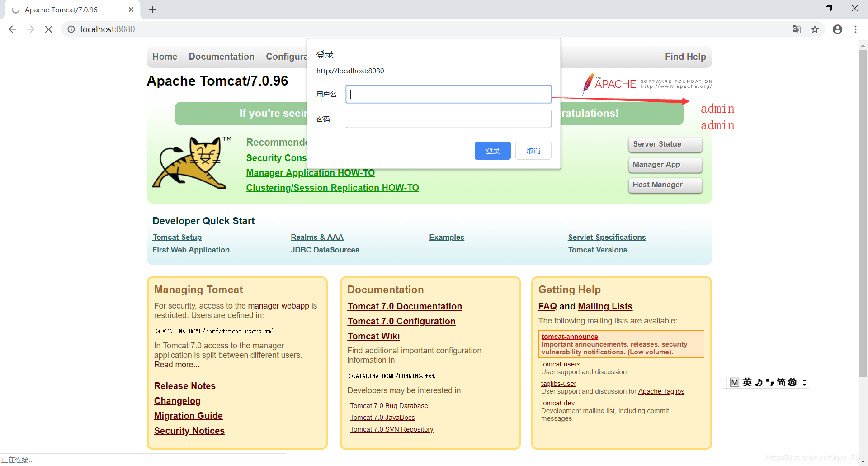Open the Apache Taglibs link
The image size is (868, 466).
(661, 391)
